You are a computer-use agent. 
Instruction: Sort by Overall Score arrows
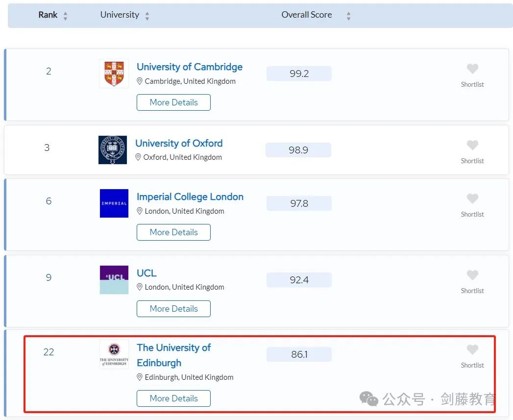348,16
